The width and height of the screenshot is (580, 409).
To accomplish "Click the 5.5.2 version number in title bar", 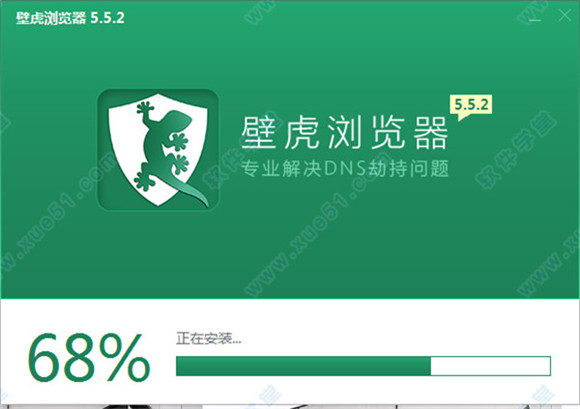I will (x=108, y=18).
